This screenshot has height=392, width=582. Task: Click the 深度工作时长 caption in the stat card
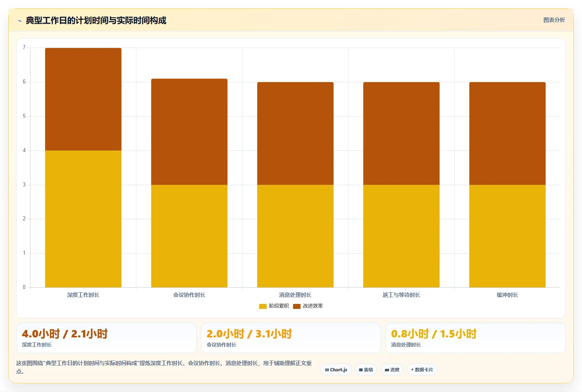37,345
